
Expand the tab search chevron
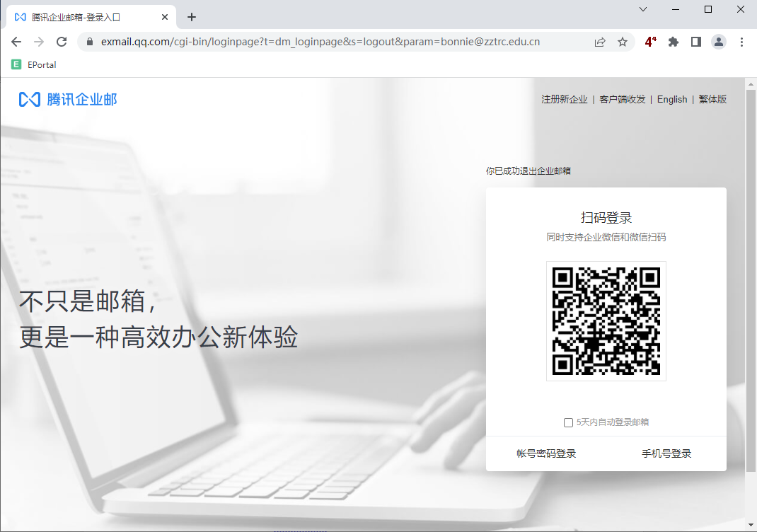click(x=643, y=10)
